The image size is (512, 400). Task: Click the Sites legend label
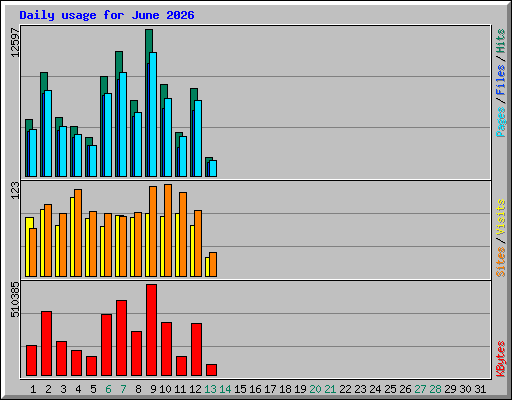500,262
